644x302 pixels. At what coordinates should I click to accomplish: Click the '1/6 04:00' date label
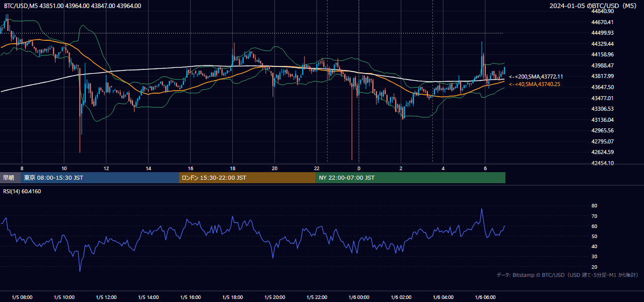(443, 297)
